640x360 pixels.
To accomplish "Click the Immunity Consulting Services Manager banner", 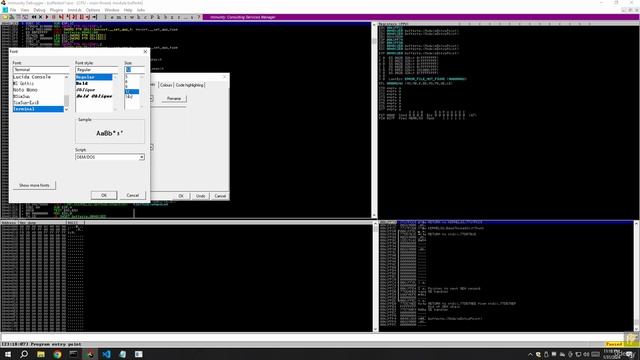I will (x=242, y=17).
